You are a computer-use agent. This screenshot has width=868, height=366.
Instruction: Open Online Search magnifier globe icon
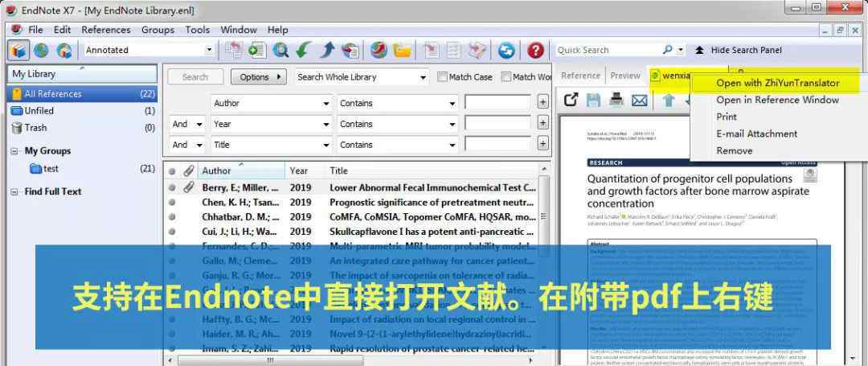280,51
